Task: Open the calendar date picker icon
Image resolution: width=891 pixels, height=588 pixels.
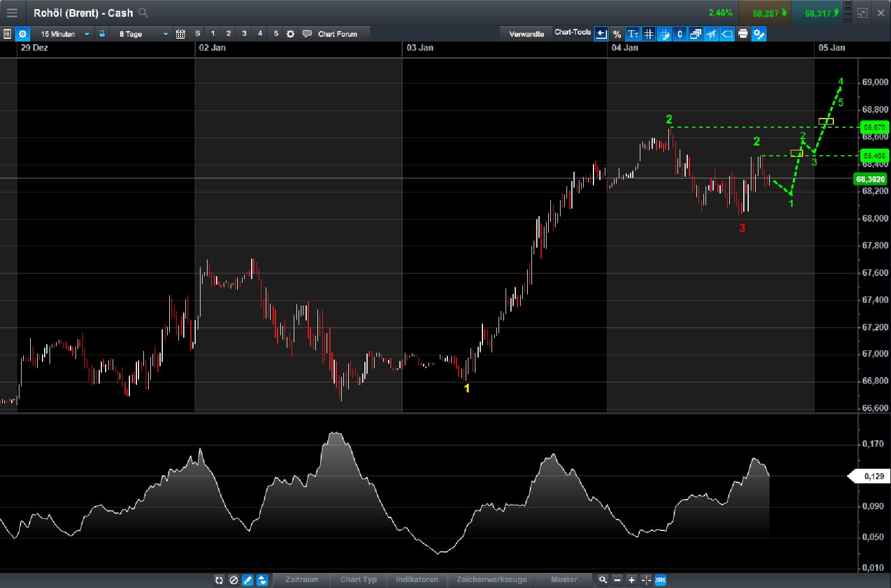Action: [181, 33]
